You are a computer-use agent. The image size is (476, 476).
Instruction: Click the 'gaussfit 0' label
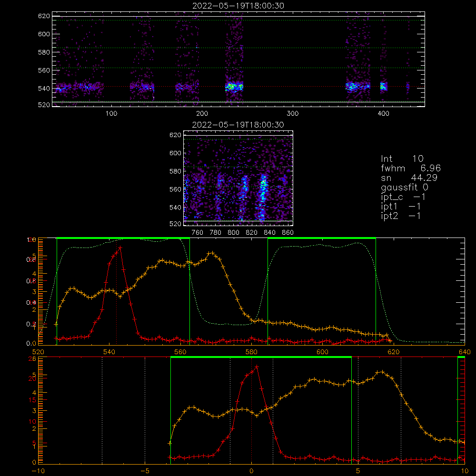click(x=405, y=187)
